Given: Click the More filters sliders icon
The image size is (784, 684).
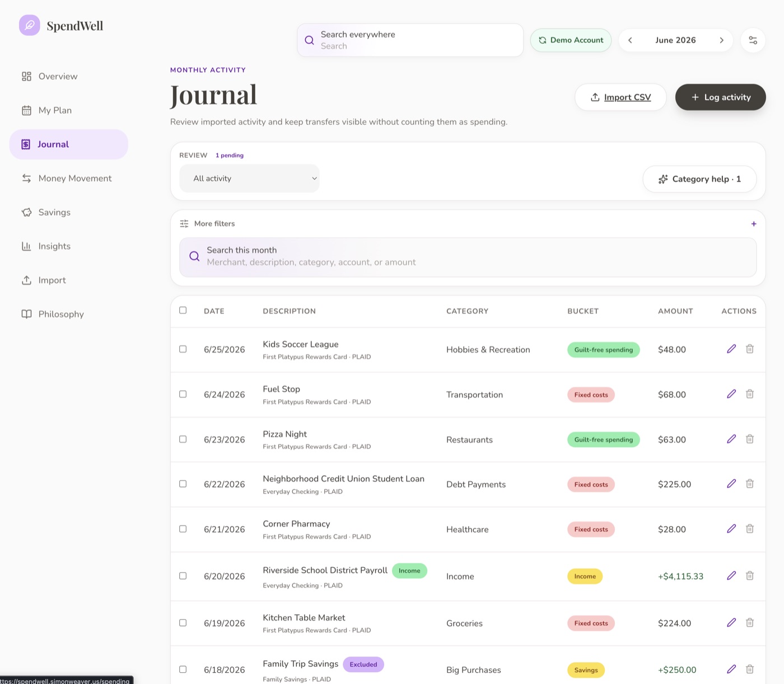Looking at the screenshot, I should point(184,224).
